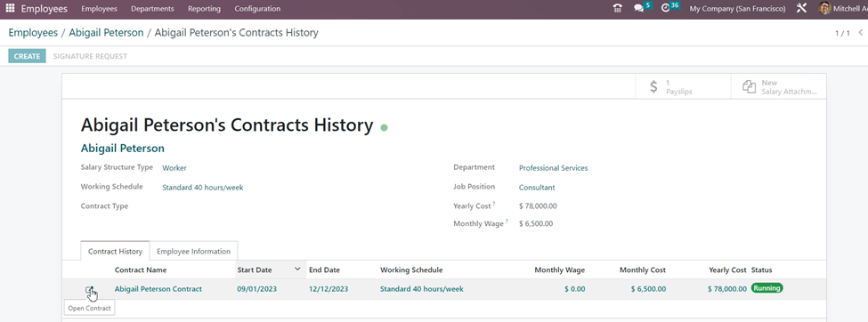
Task: Go to Employees breadcrumb link
Action: point(33,33)
